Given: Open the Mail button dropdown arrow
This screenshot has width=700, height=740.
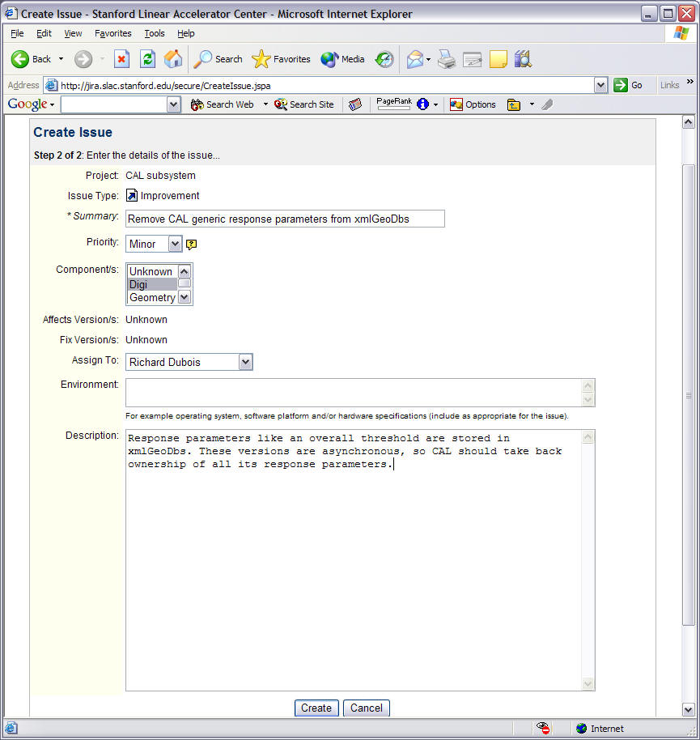Looking at the screenshot, I should pos(428,59).
